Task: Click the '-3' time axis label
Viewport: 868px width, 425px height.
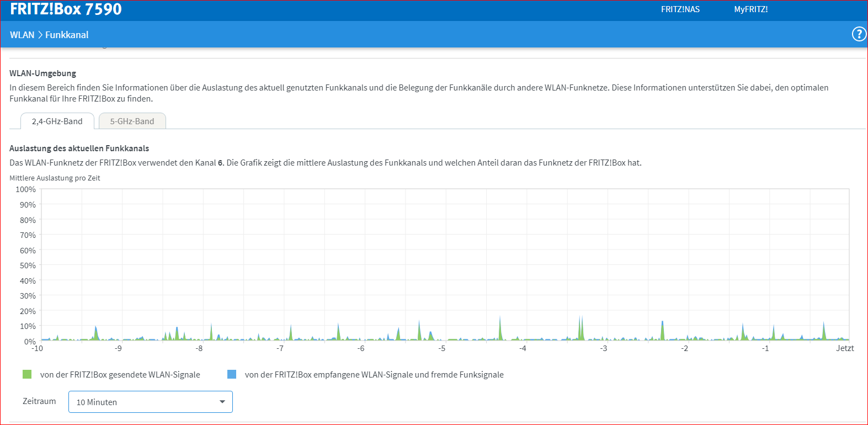Action: point(604,348)
